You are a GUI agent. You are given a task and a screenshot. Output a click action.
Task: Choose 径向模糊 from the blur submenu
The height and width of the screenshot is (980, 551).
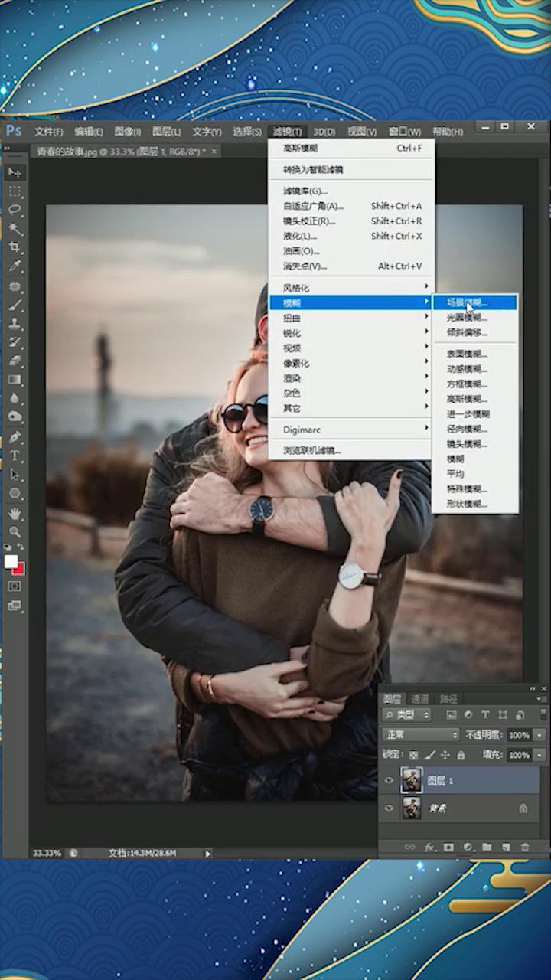(474, 429)
